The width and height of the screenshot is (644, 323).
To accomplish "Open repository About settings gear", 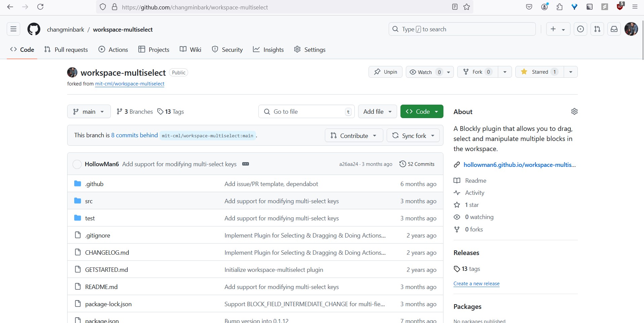I will pos(574,111).
